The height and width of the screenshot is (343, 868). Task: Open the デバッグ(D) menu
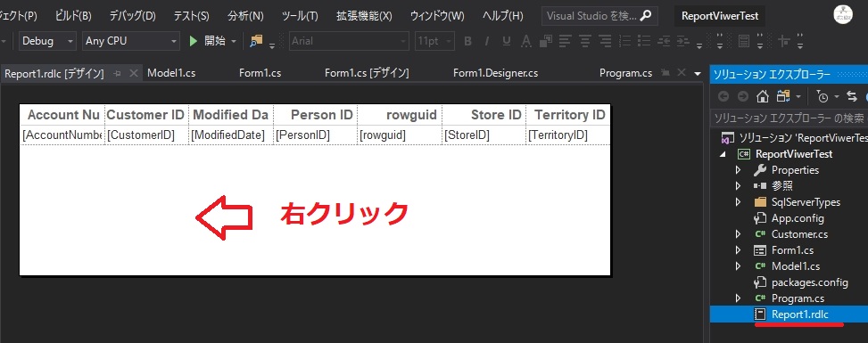pyautogui.click(x=132, y=16)
